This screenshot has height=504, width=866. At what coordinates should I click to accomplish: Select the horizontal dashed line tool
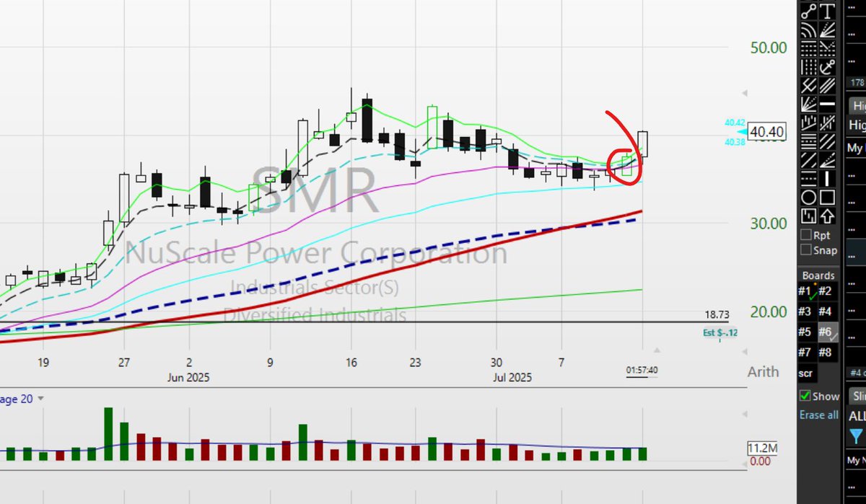[x=809, y=178]
